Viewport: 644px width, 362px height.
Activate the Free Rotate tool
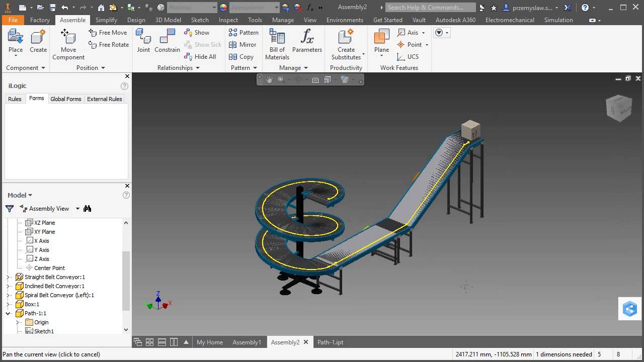point(109,44)
